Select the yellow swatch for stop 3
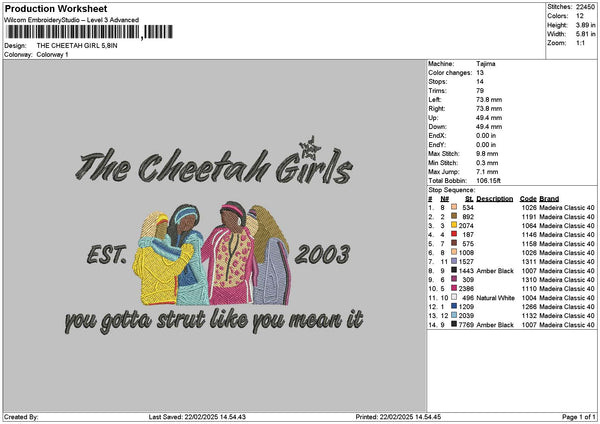Image resolution: width=600 pixels, height=424 pixels. coord(454,225)
